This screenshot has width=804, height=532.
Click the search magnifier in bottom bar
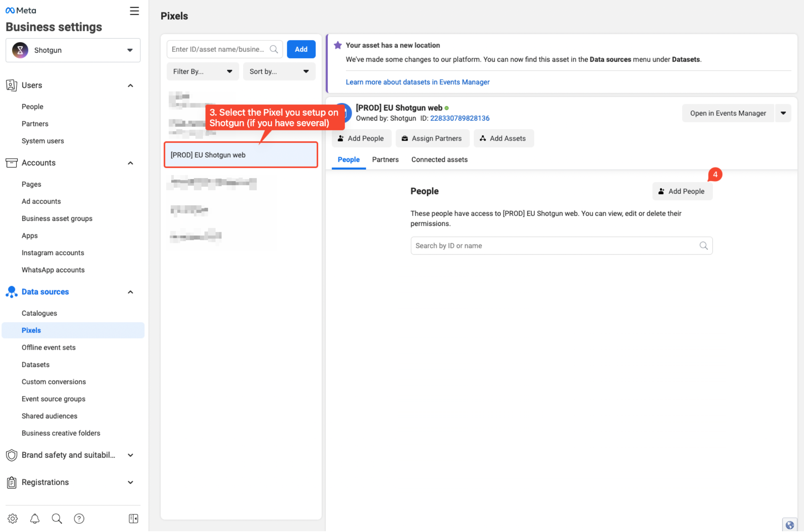point(57,519)
